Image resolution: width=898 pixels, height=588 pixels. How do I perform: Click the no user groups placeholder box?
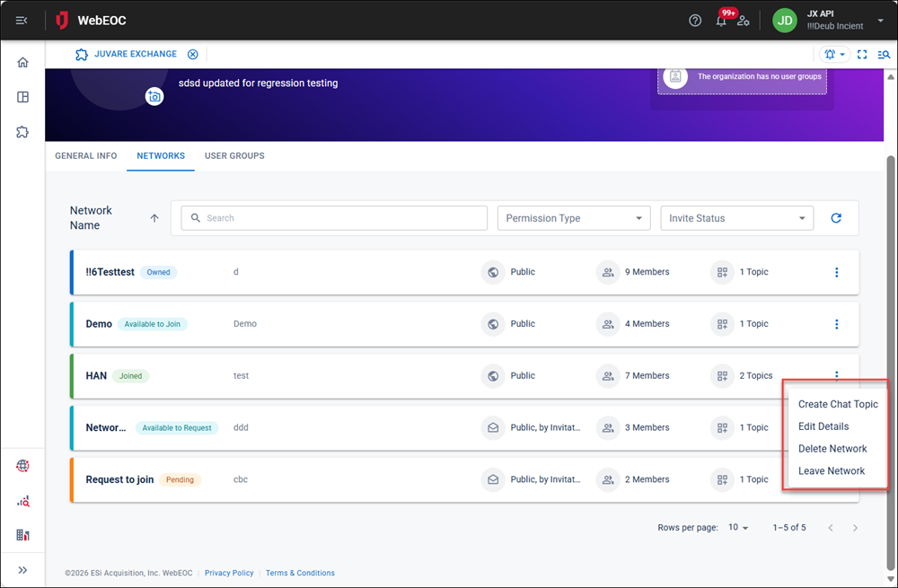point(742,76)
